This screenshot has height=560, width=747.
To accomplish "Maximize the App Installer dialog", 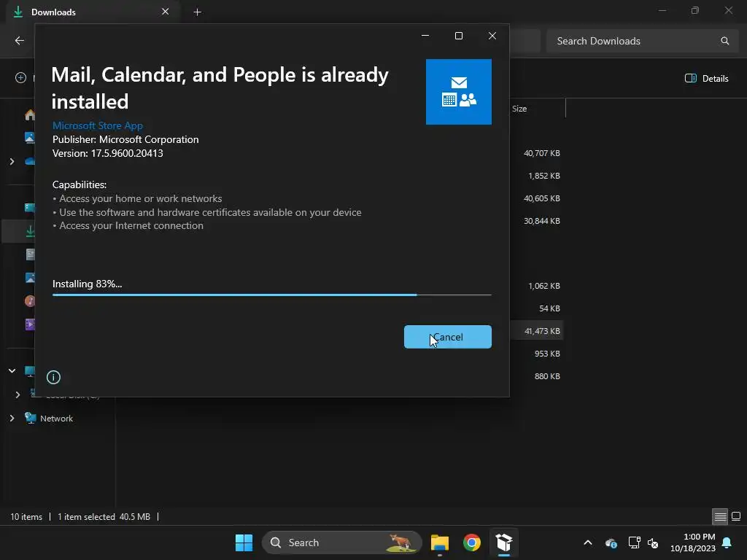I will 459,36.
